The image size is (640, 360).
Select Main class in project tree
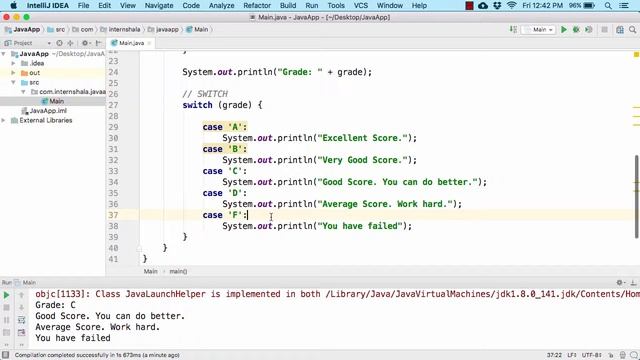click(x=53, y=101)
